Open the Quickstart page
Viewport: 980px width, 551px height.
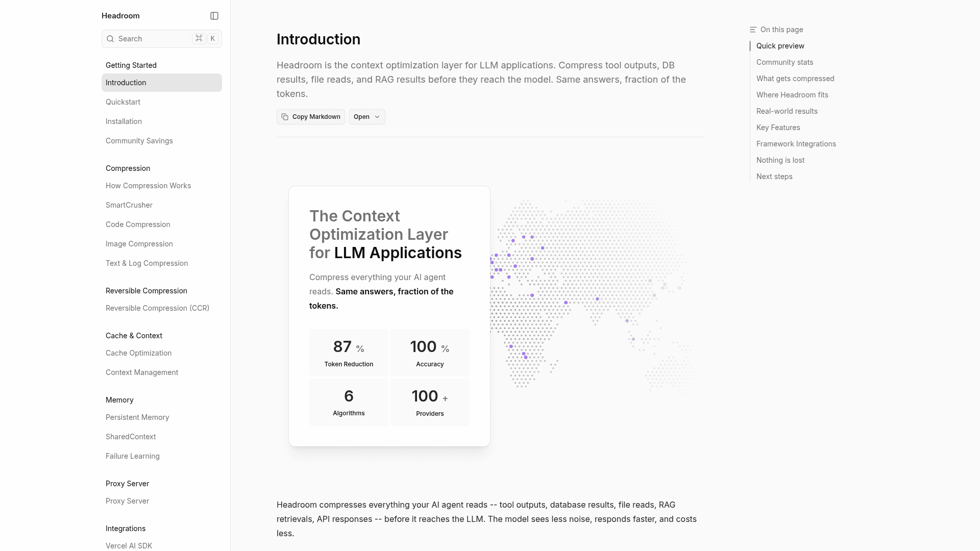click(162, 102)
